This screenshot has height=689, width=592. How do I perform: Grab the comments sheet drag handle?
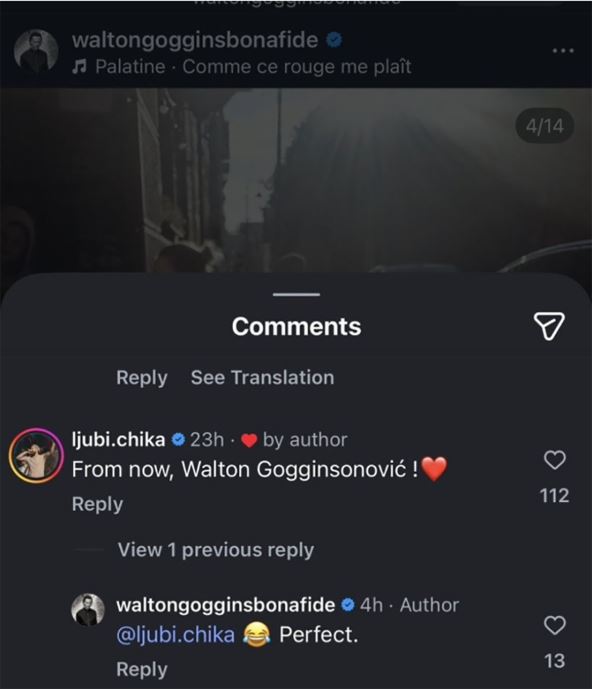pyautogui.click(x=296, y=294)
